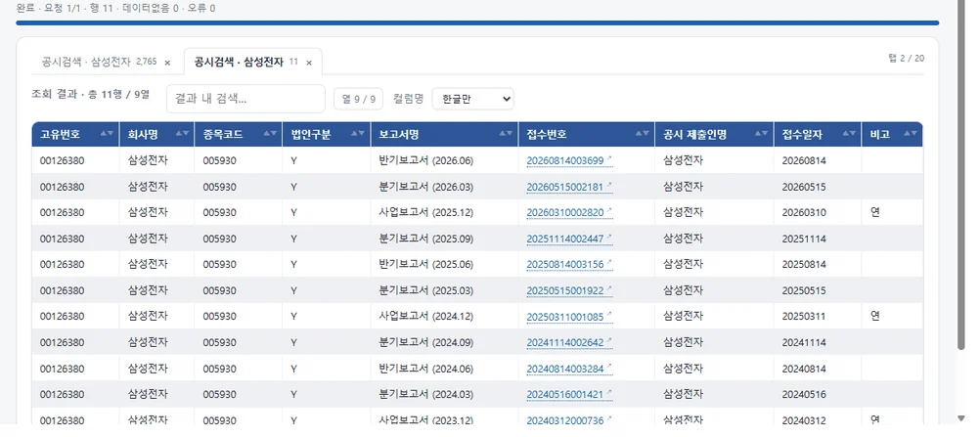Select 접수일자 cell 20250311
Viewport: 980px width, 437px height.
[817, 317]
